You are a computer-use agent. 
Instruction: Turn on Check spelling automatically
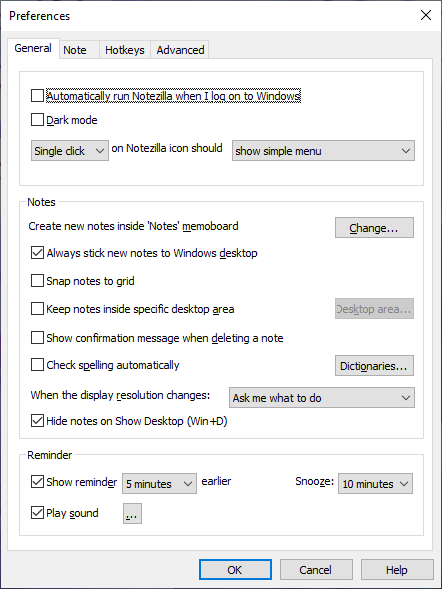37,365
